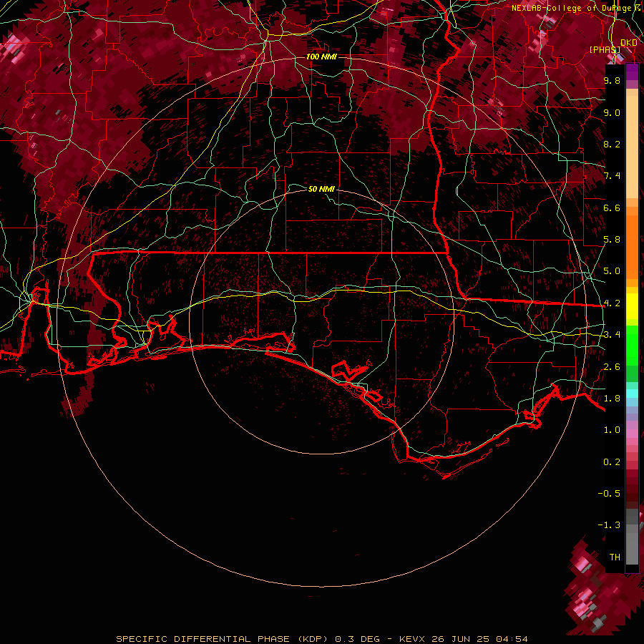Select the 4.2 value on the color scale
The image size is (644, 644).
612,303
